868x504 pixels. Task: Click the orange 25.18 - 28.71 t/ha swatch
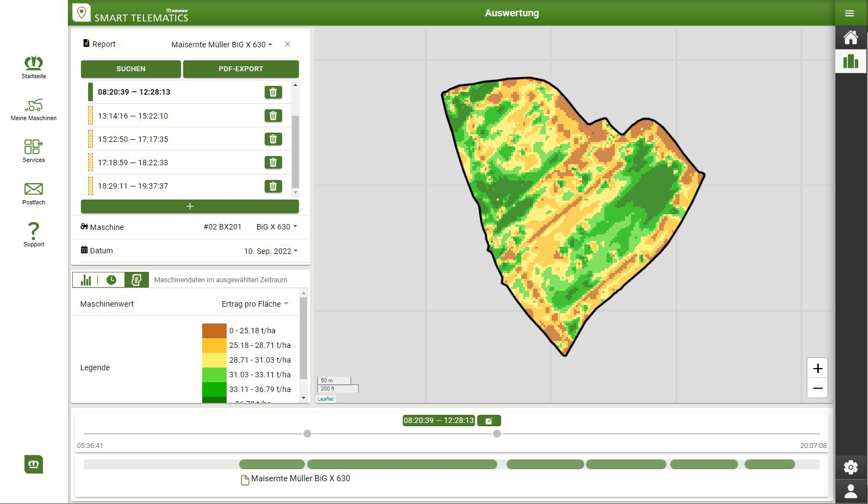tap(214, 345)
